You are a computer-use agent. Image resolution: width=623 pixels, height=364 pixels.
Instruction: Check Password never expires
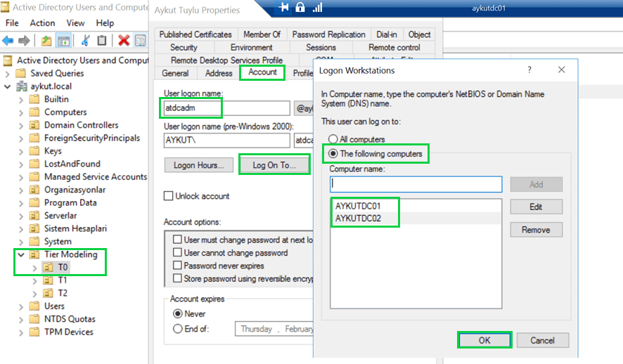click(x=177, y=265)
